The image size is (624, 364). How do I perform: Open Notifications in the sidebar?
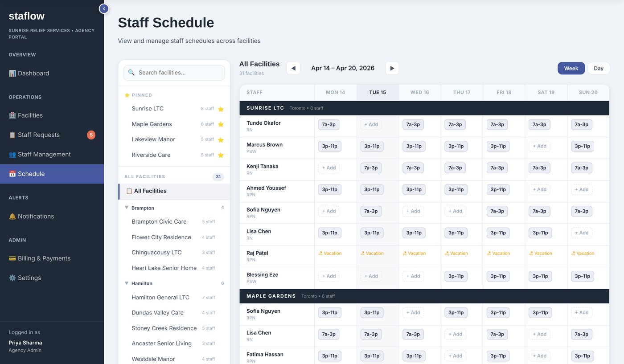click(52, 216)
